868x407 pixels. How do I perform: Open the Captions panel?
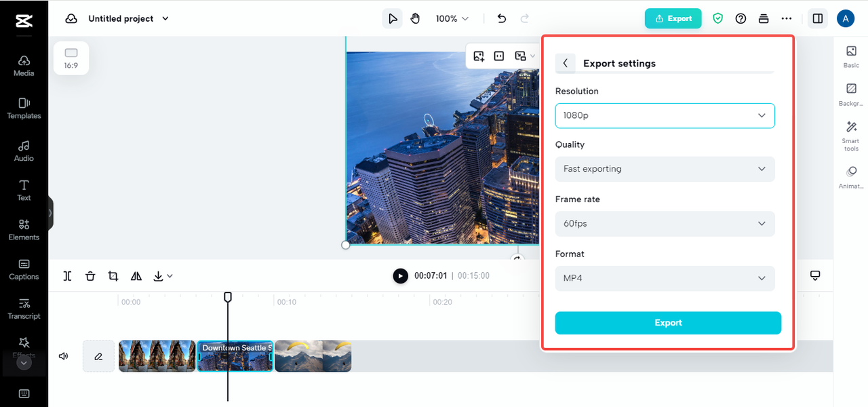click(24, 269)
